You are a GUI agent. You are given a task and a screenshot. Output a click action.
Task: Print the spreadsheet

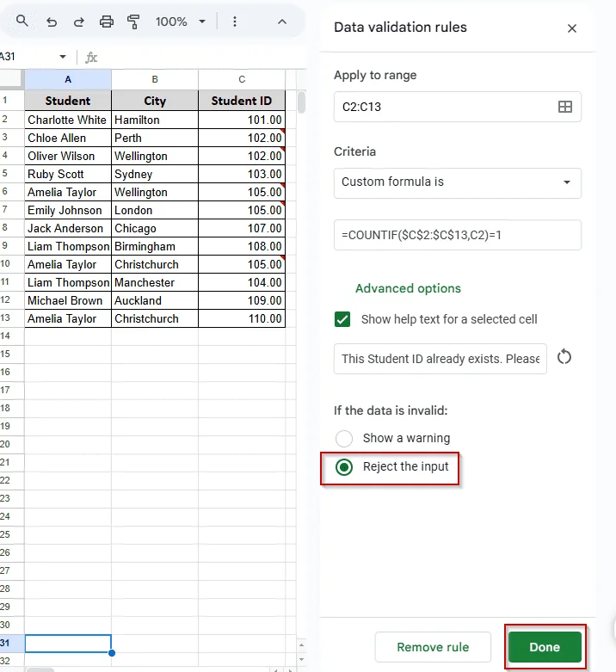pos(106,22)
